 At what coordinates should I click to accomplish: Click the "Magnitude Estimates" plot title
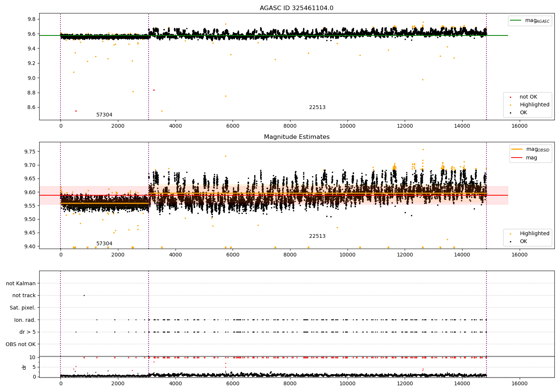[297, 137]
